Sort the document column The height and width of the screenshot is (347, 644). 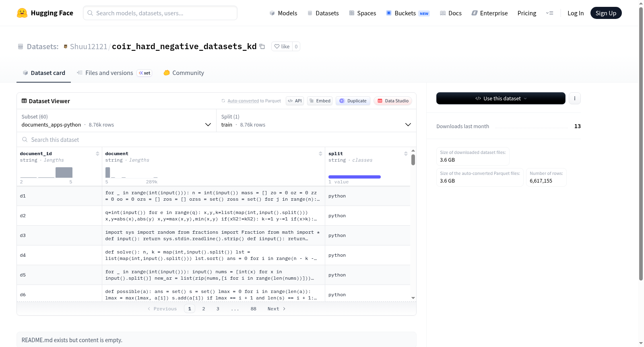click(320, 154)
